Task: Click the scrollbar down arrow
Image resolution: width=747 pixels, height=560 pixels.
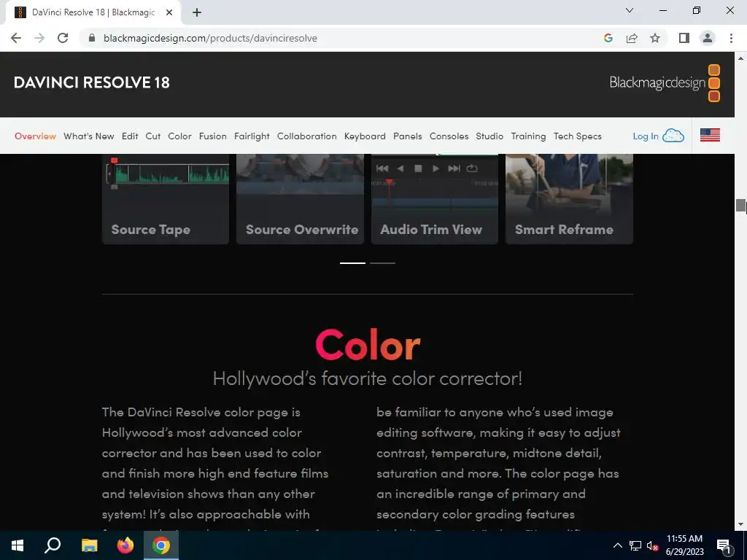Action: (x=740, y=524)
